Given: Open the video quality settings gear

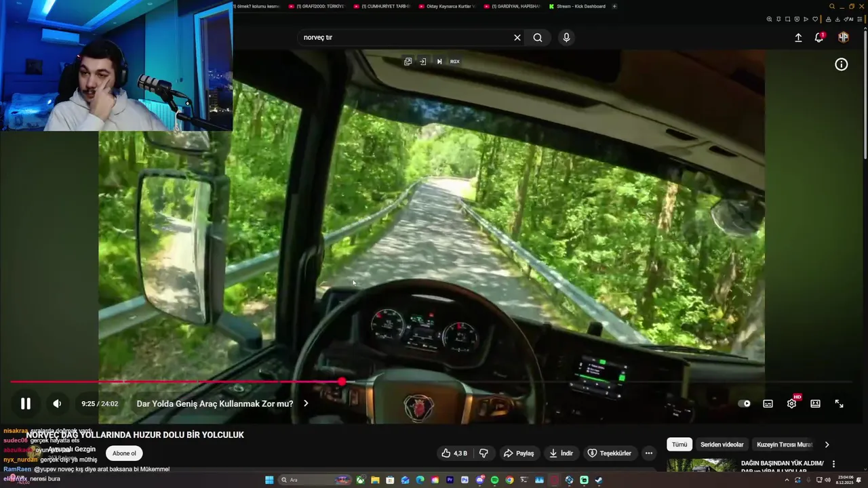Looking at the screenshot, I should 791,404.
